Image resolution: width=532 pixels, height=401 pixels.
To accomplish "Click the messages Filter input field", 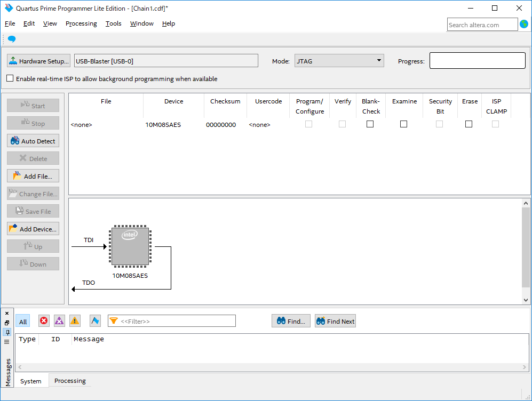I will pos(172,321).
